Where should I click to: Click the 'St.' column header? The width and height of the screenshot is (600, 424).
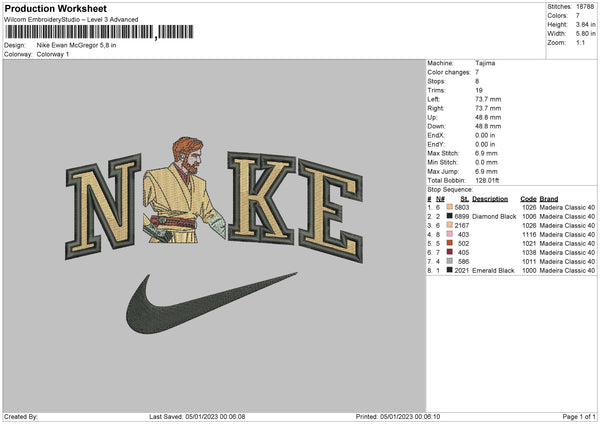(465, 199)
